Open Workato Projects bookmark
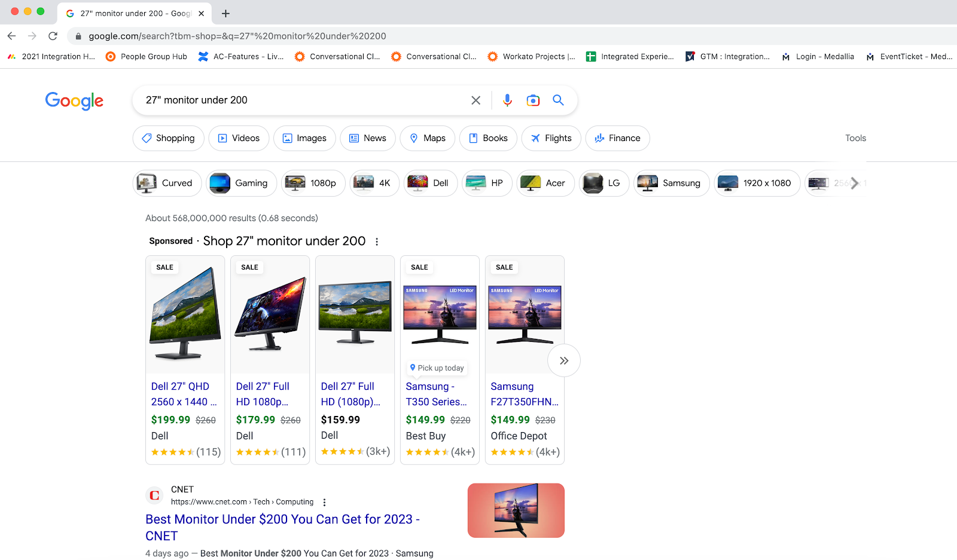 coord(531,56)
